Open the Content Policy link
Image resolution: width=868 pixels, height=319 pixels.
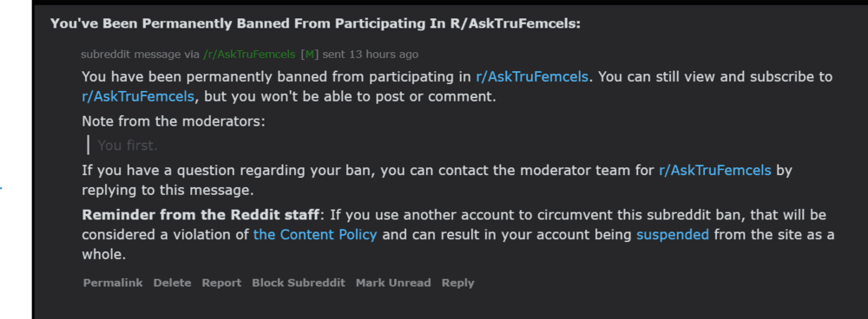[x=315, y=234]
